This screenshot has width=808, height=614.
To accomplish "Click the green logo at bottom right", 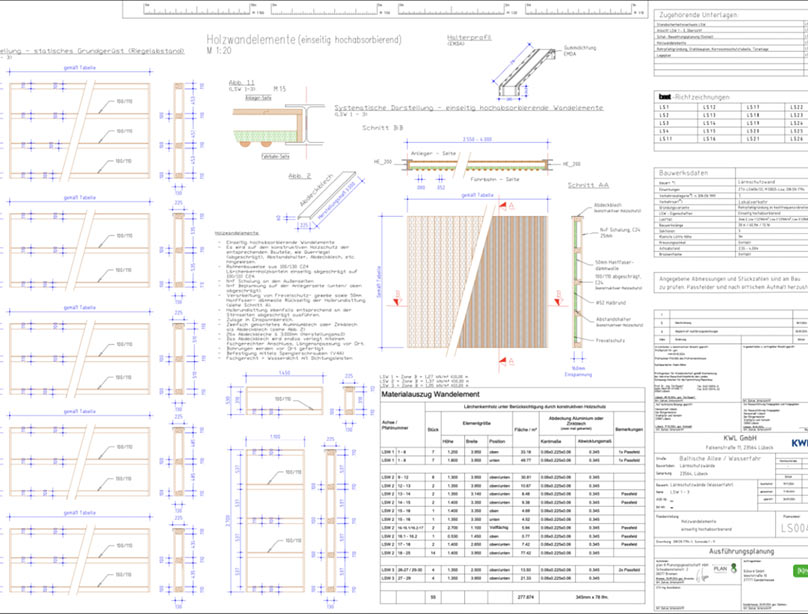I will point(799,571).
